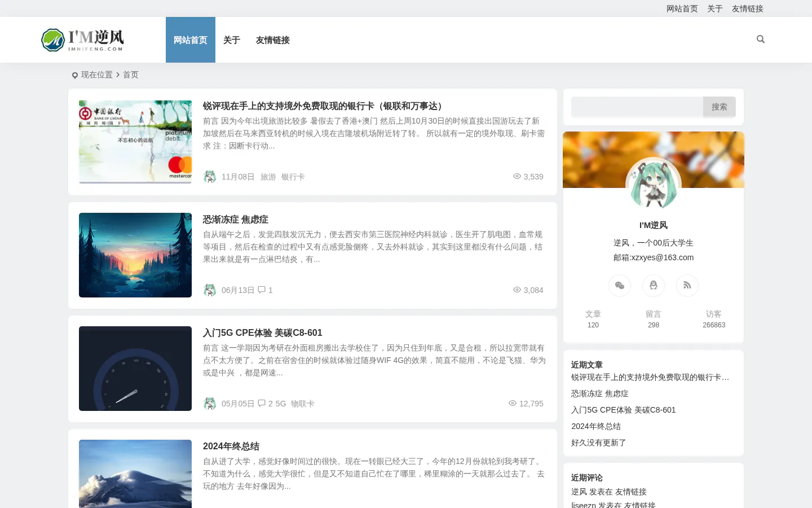Click 逆风 发表在 友情链接 recent comment

click(x=609, y=492)
